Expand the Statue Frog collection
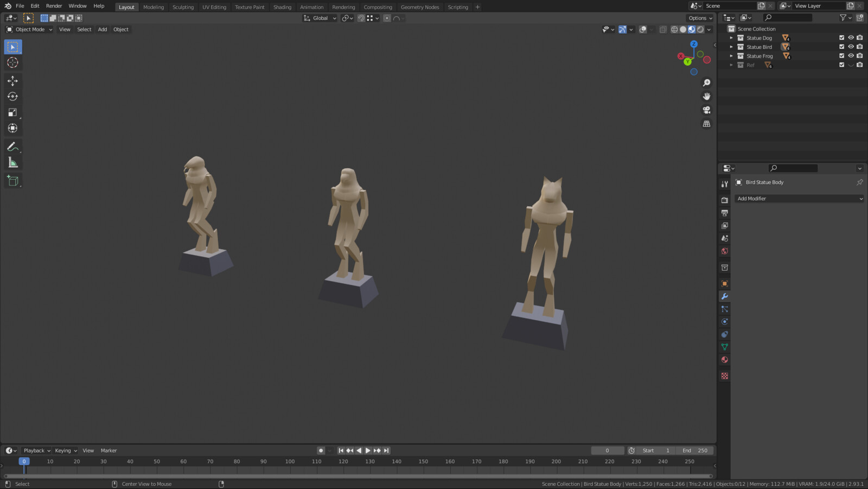 point(731,56)
